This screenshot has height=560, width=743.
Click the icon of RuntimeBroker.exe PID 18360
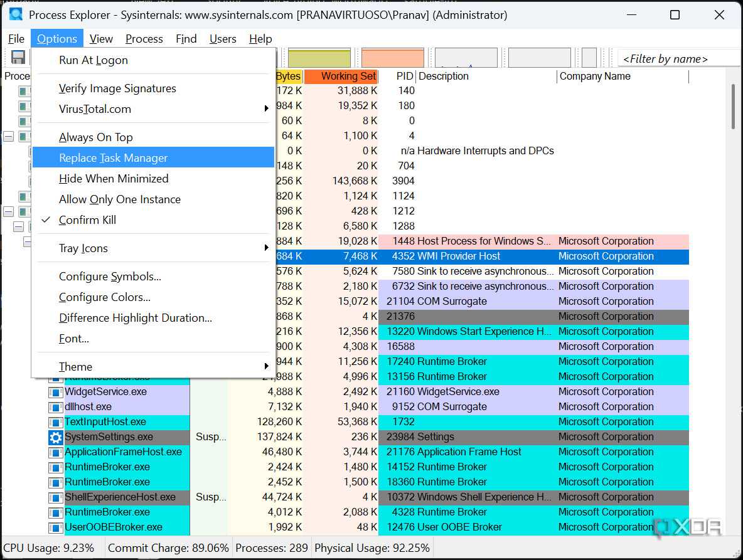tap(55, 482)
